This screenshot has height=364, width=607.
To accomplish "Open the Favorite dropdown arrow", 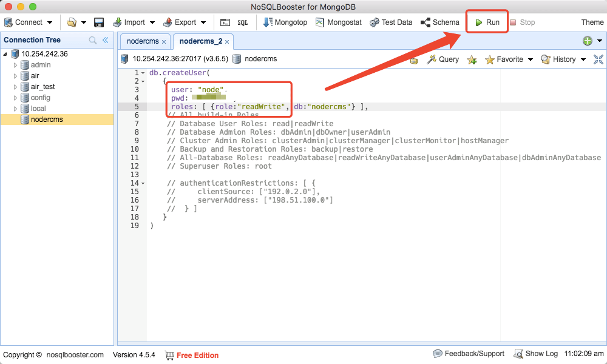I will [531, 59].
